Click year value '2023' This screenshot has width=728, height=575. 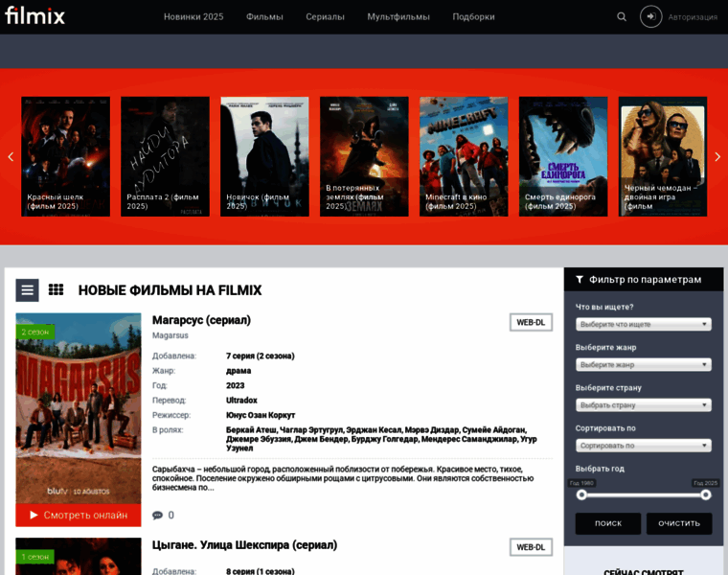coord(236,385)
